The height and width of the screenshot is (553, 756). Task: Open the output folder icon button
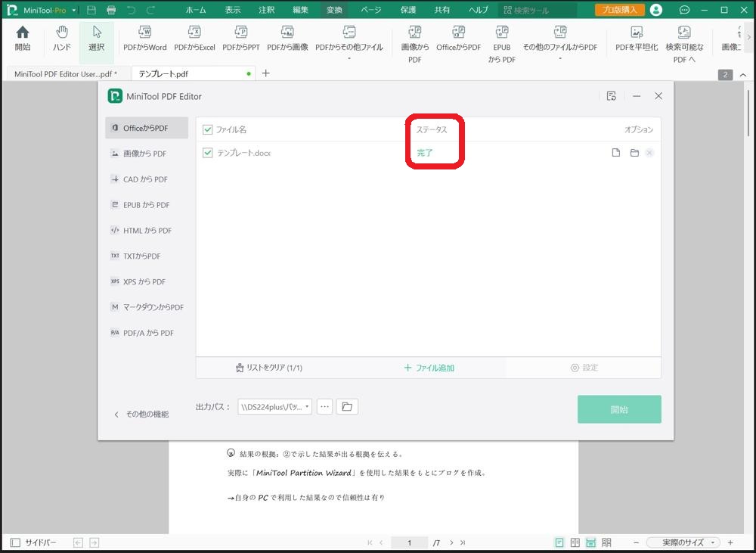click(347, 407)
